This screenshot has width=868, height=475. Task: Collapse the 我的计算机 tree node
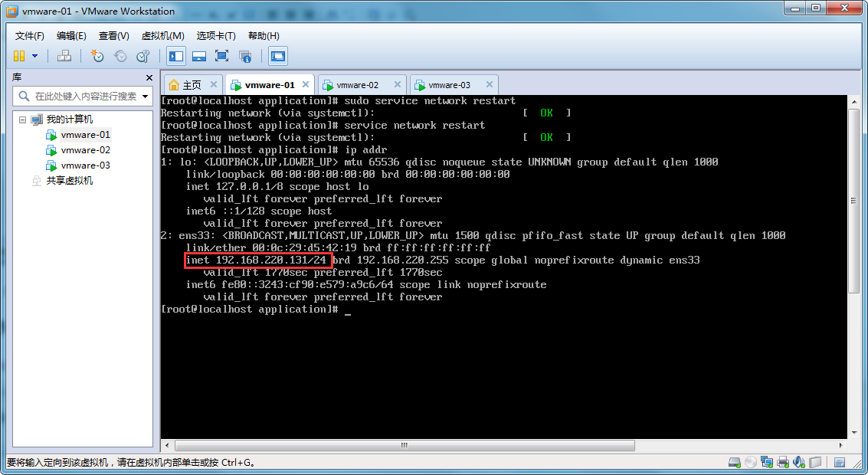click(x=23, y=119)
